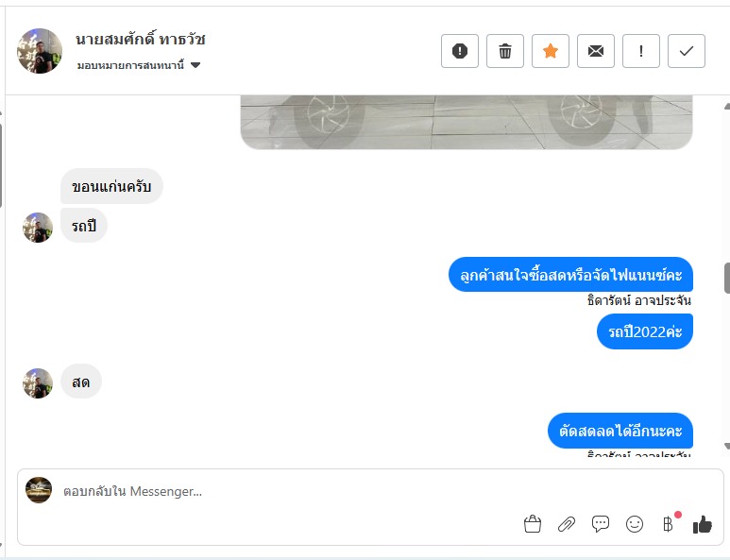Open the car photo in chat
Screen dimensions: 730x560
[466, 122]
